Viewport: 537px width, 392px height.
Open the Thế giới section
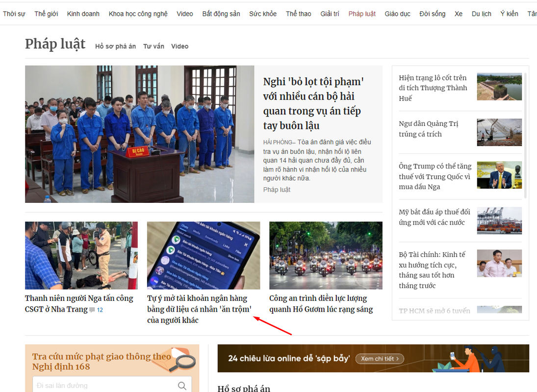point(46,14)
